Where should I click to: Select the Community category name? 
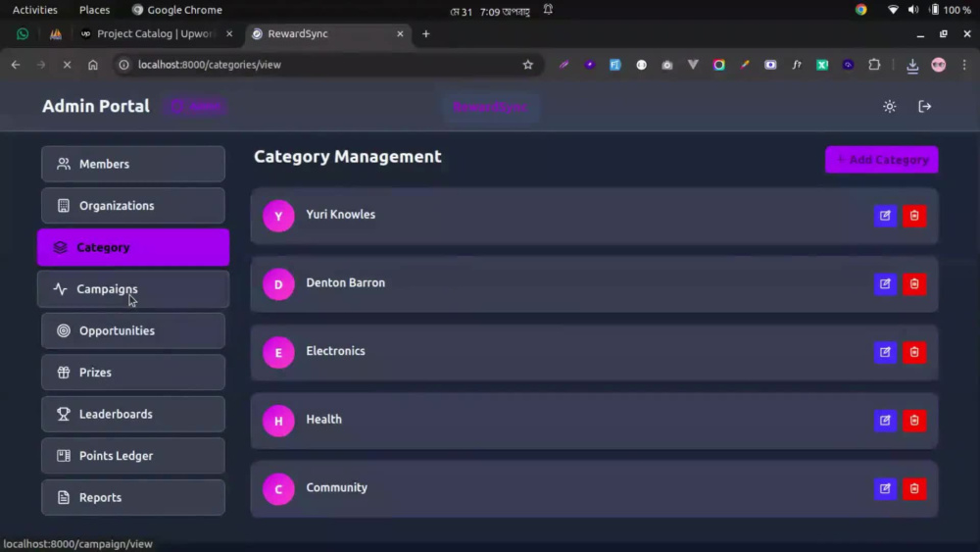[x=337, y=487]
